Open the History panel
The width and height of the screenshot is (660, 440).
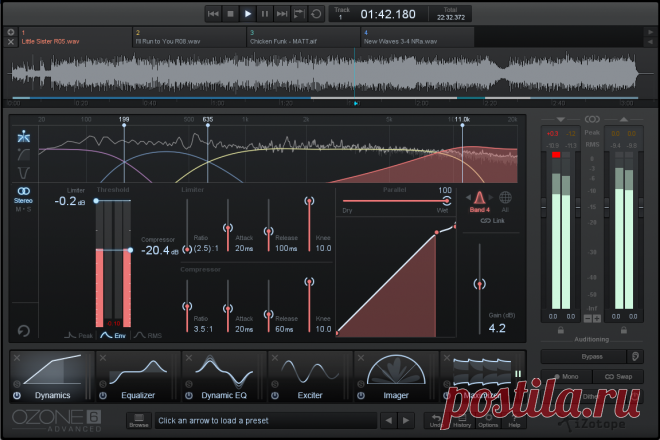[462, 421]
